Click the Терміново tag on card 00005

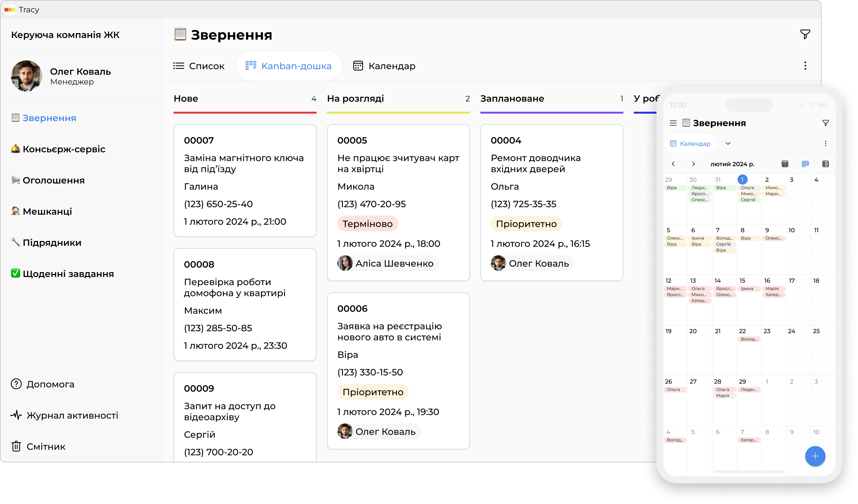click(367, 224)
